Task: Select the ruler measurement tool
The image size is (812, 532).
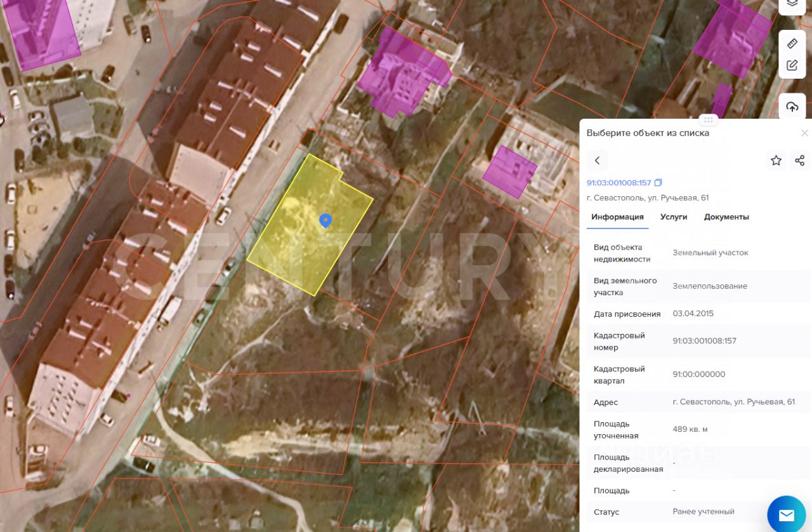Action: tap(792, 43)
